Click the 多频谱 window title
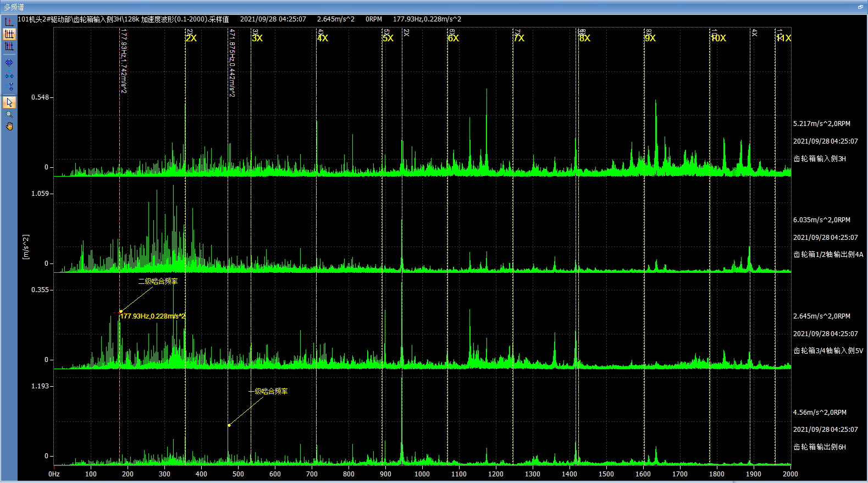Viewport: 868px width, 483px height. click(14, 7)
